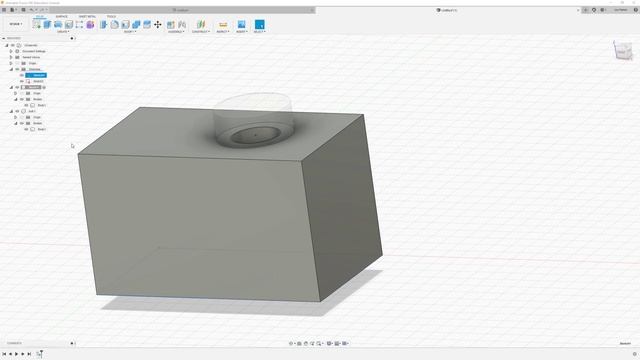
Task: Collapse the second component node
Action: point(11,111)
